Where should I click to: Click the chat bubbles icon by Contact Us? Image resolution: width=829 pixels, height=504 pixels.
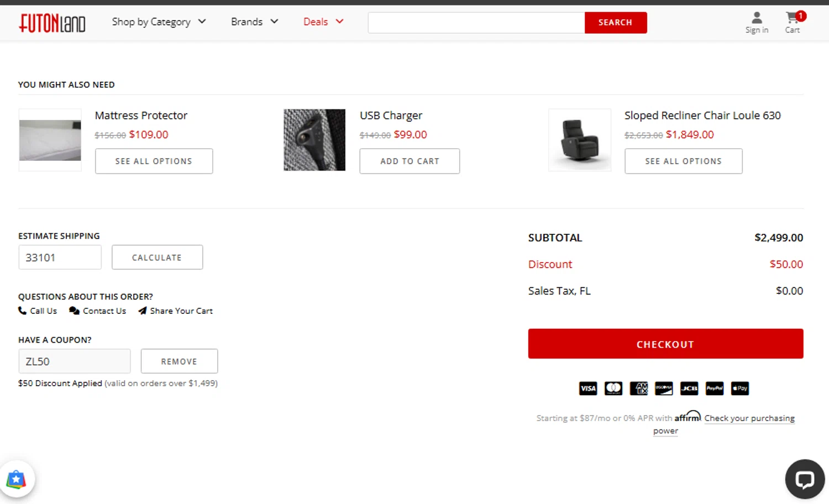[74, 311]
